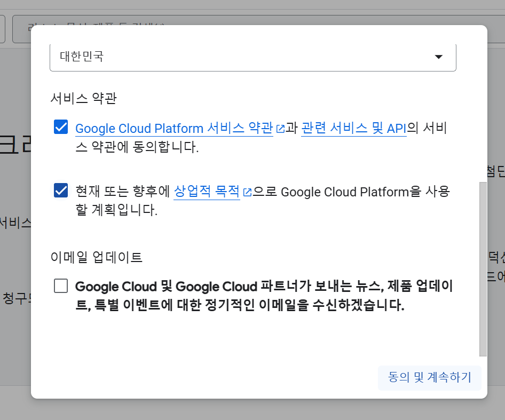Open the 관련 서비스 및 API link
The image size is (505, 420).
click(353, 128)
